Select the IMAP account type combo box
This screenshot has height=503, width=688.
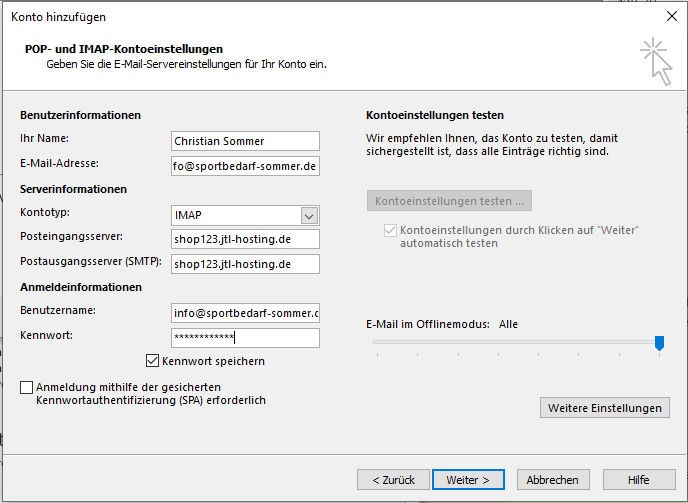pyautogui.click(x=245, y=216)
